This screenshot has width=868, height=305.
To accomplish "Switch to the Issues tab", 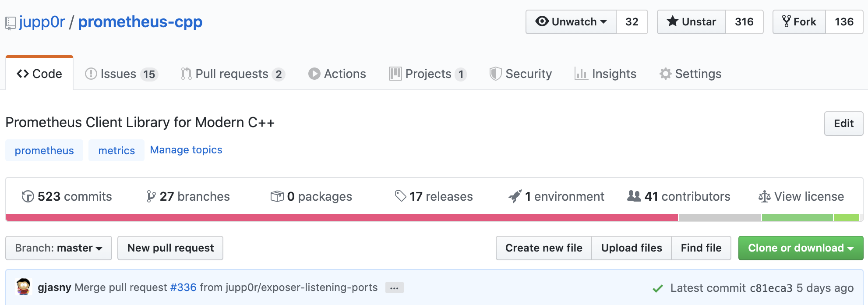I will (121, 74).
